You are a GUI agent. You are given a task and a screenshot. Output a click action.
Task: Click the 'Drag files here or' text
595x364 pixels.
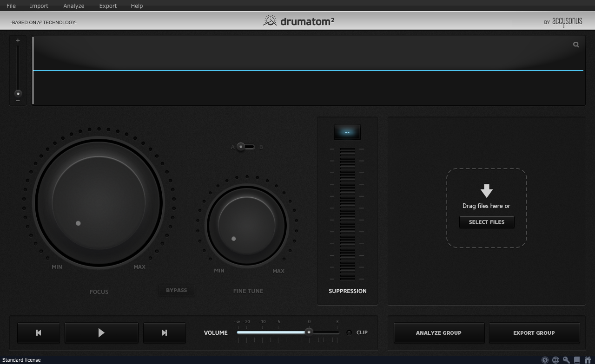point(486,206)
